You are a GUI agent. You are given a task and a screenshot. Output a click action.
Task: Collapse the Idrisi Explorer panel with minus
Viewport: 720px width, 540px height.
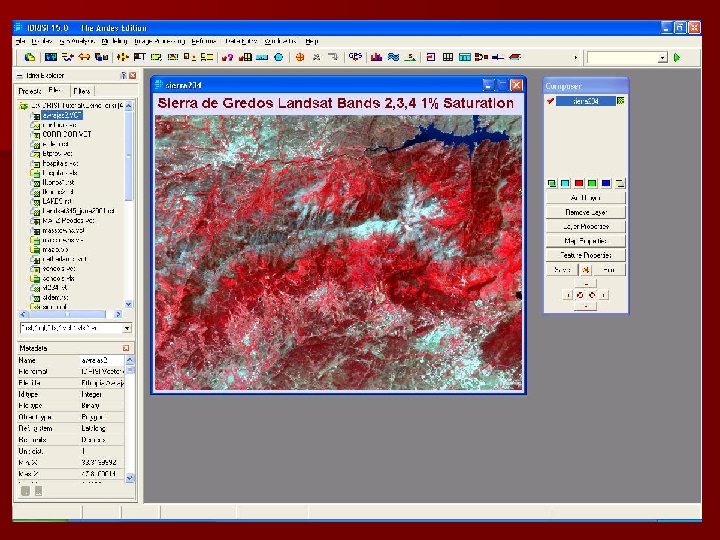pos(20,75)
